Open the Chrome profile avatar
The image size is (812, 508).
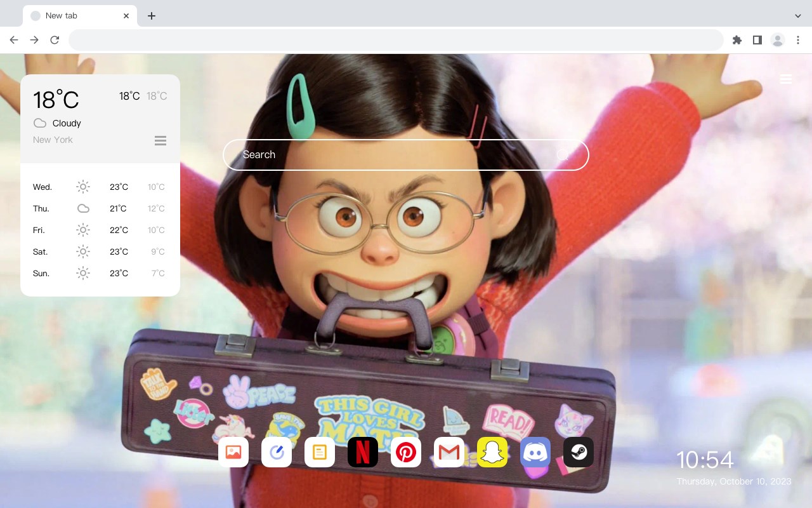pos(778,40)
